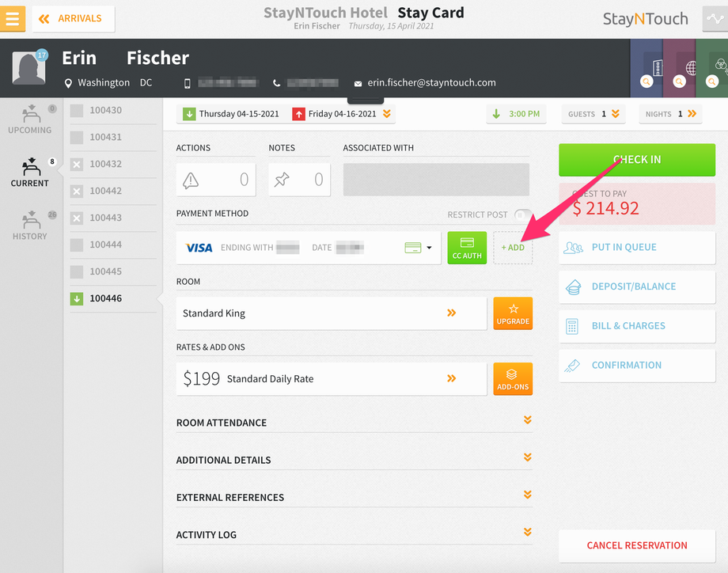Click the location pin beside Washington
Screen dimensions: 728x573
point(68,83)
